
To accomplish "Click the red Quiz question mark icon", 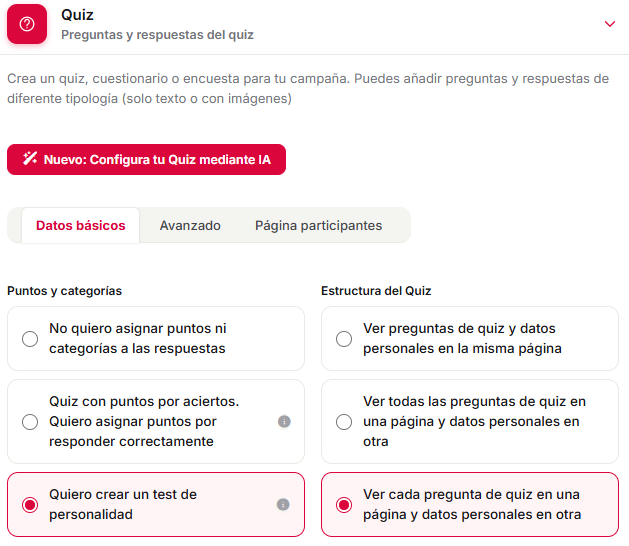I will pyautogui.click(x=27, y=24).
